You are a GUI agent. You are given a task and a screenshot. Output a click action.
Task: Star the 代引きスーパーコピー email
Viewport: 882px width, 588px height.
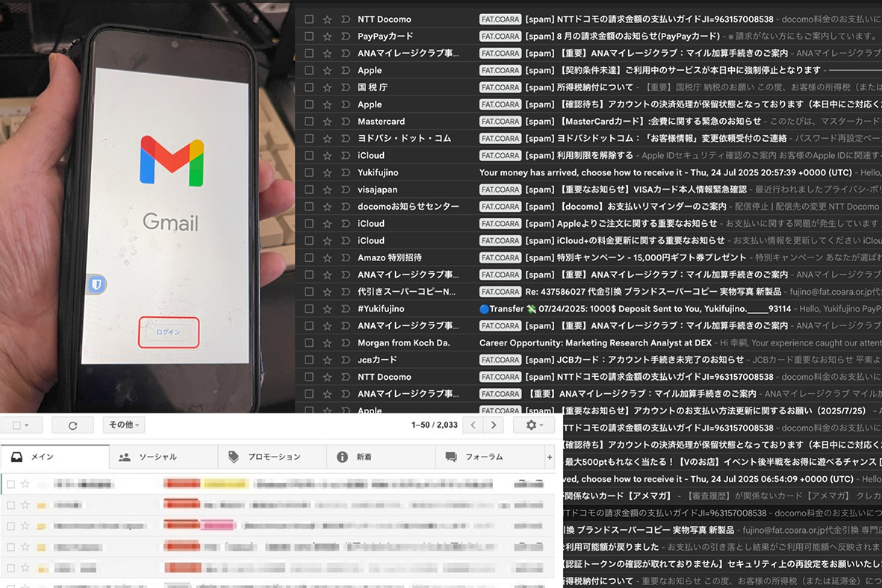[x=327, y=292]
